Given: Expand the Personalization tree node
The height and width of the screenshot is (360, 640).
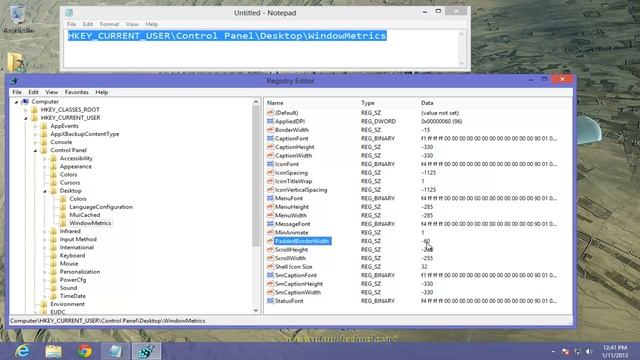Looking at the screenshot, I should [x=44, y=272].
